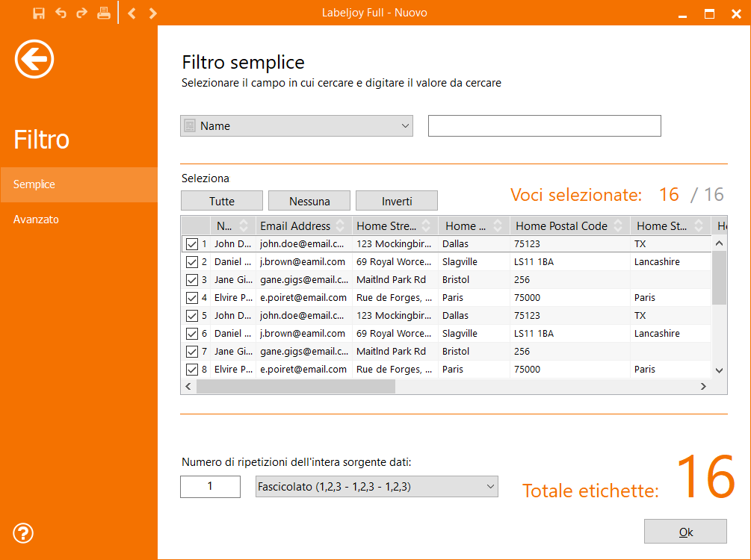
Task: Click the Save icon in title bar
Action: click(x=39, y=13)
